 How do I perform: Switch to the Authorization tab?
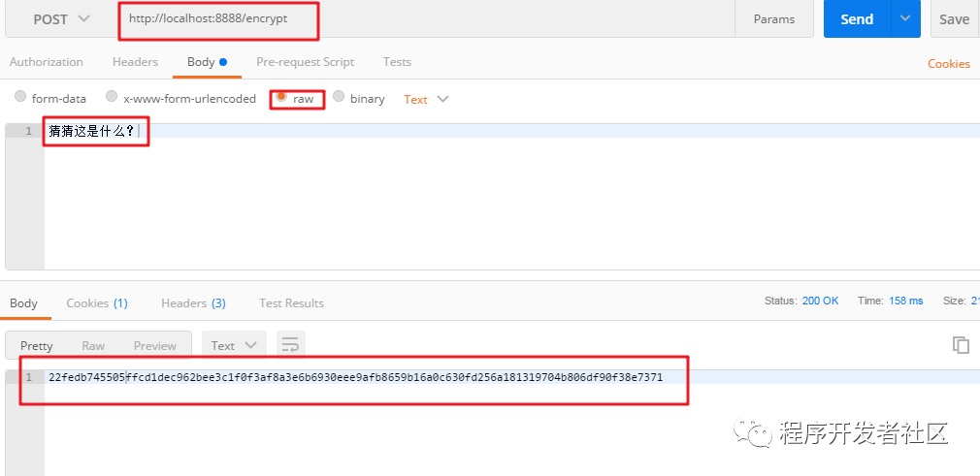tap(46, 62)
